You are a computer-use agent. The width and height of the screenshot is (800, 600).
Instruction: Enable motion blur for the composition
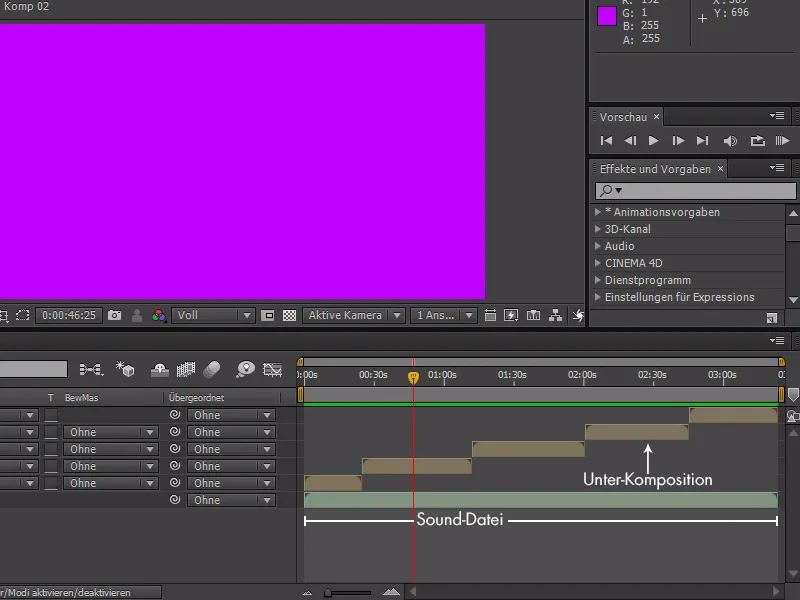pyautogui.click(x=210, y=368)
